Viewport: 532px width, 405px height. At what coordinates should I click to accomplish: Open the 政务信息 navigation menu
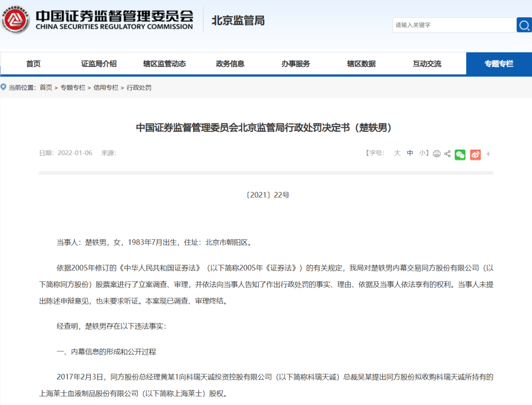[230, 63]
